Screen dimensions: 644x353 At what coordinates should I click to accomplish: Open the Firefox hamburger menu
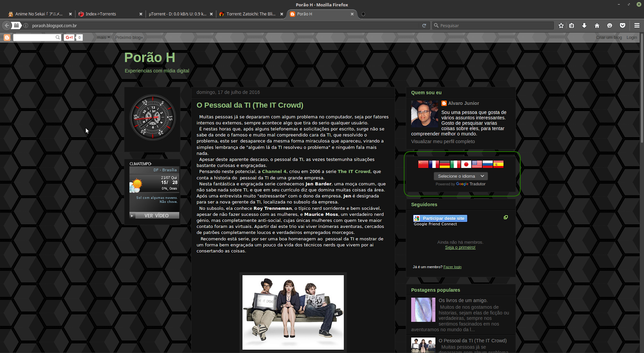tap(637, 25)
